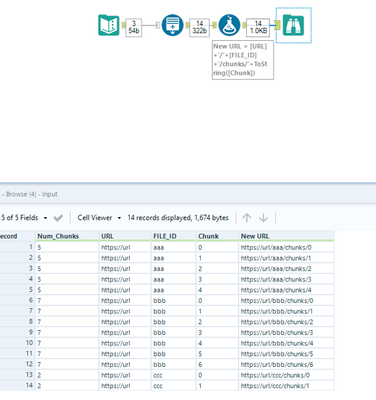Screen dimensions: 376x400
Task: Select cell https://url/bbb/chunks/0
Action: (x=286, y=301)
